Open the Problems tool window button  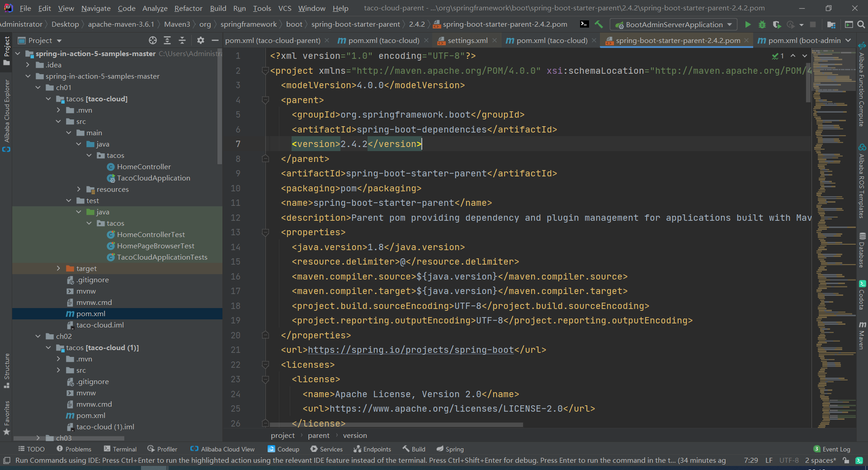click(74, 449)
